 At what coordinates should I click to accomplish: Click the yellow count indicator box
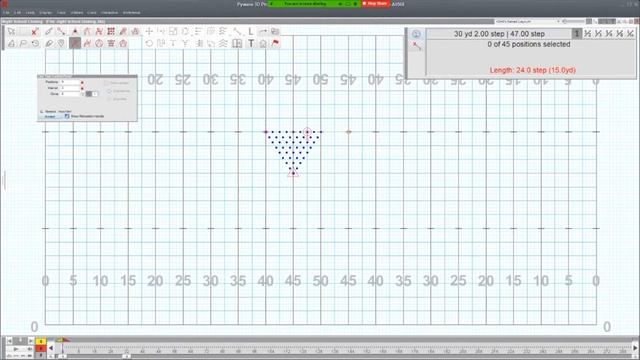coord(41,341)
